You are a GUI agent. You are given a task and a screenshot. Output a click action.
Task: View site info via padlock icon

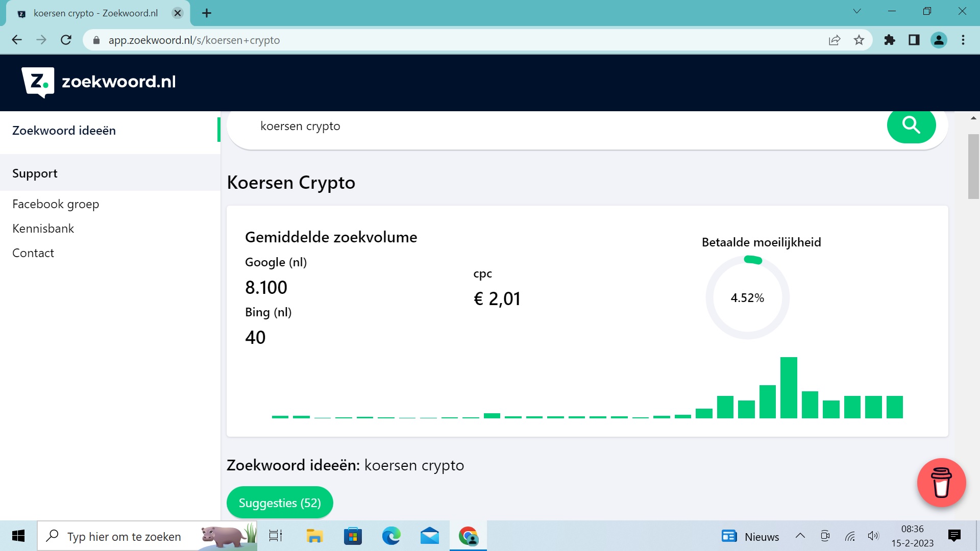(x=96, y=40)
